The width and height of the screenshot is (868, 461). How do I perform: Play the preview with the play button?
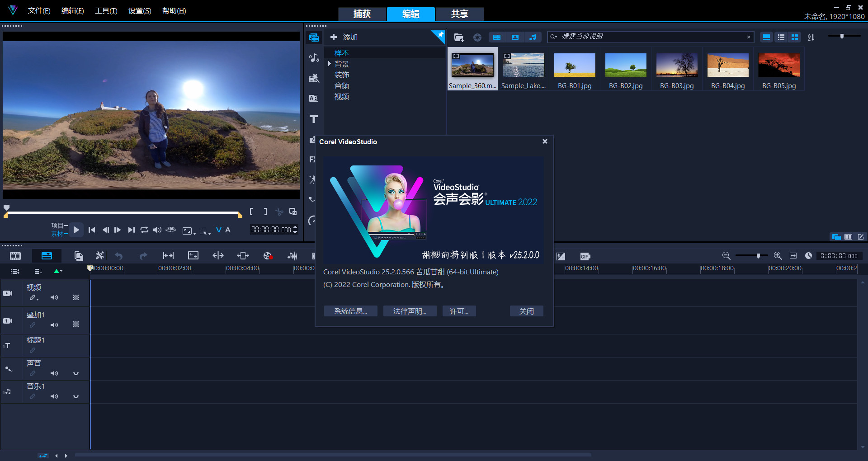(x=76, y=230)
